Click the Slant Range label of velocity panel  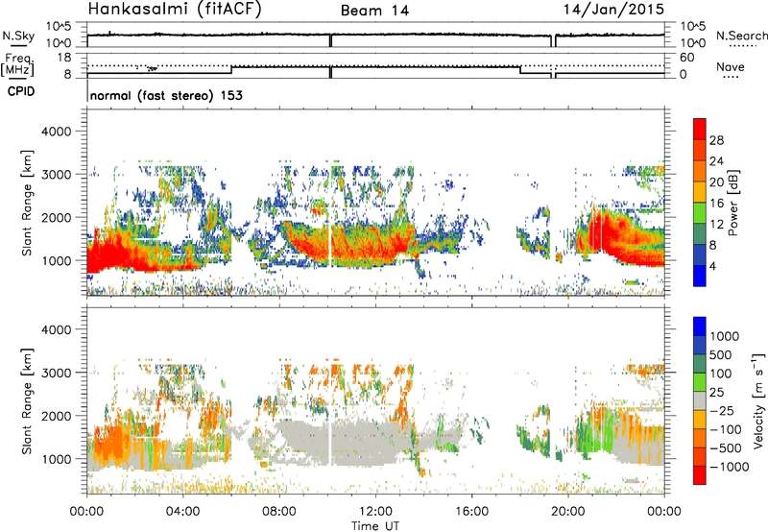27,400
